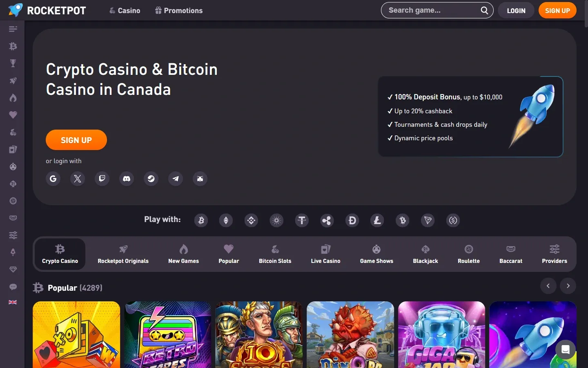The image size is (588, 368).
Task: Log in with Steam icon
Action: [151, 179]
